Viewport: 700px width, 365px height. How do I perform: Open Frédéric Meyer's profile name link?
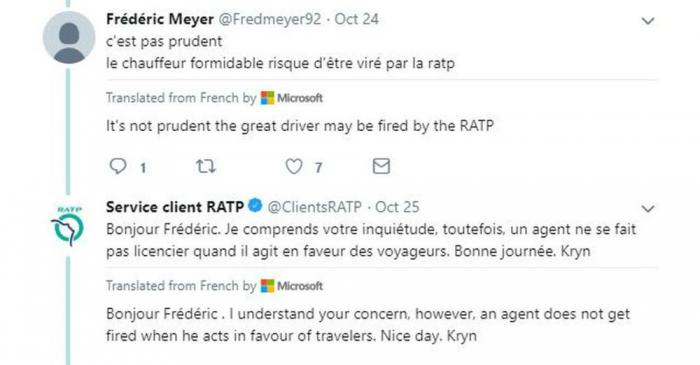tap(160, 19)
